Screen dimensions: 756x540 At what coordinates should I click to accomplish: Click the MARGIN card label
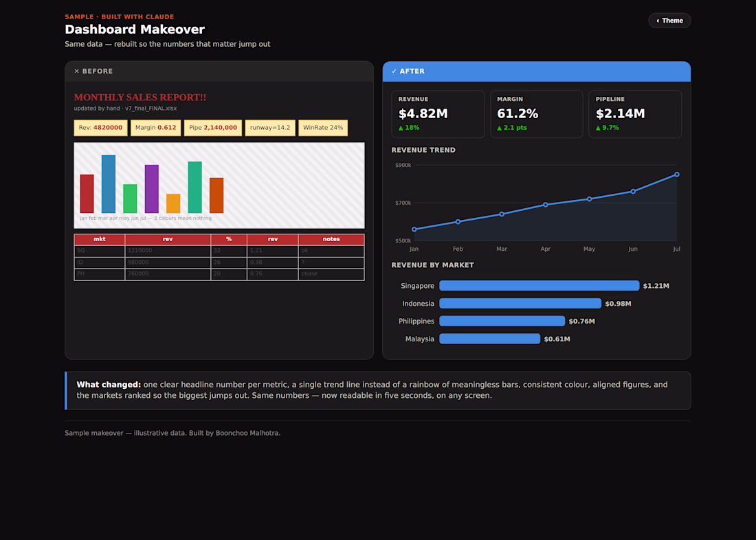(x=510, y=100)
